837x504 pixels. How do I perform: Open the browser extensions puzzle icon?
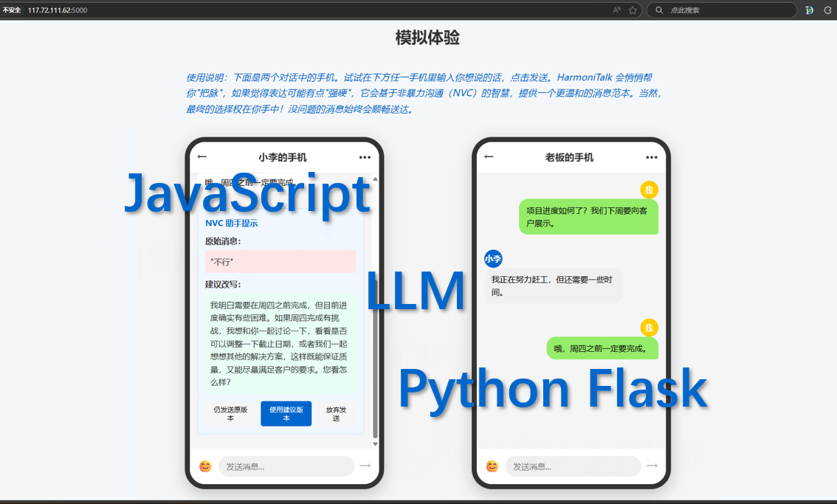click(827, 10)
